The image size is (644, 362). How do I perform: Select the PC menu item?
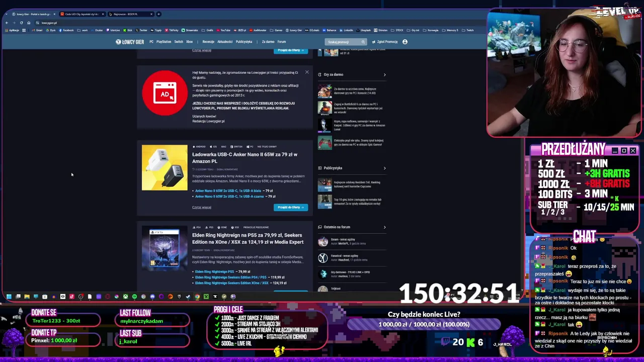(x=151, y=42)
